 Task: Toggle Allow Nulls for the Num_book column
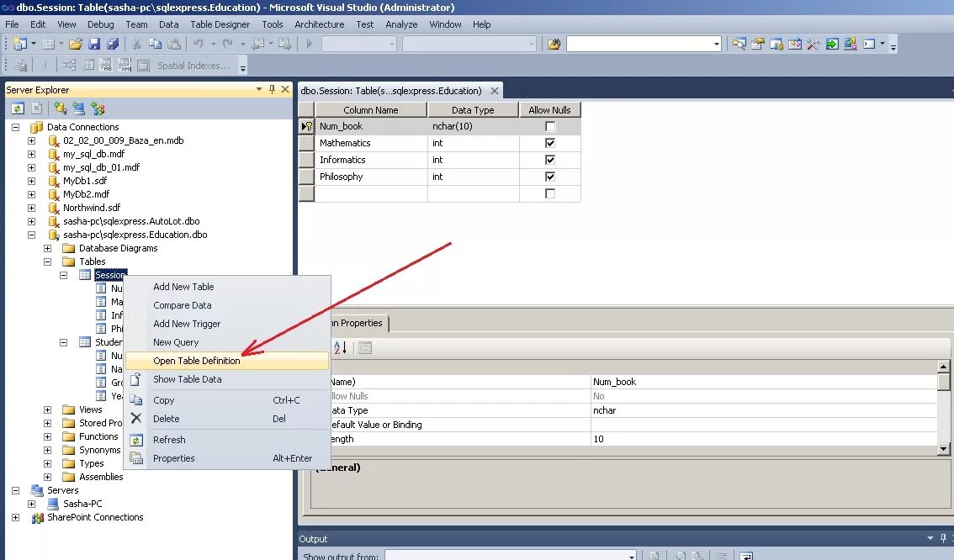(x=550, y=126)
